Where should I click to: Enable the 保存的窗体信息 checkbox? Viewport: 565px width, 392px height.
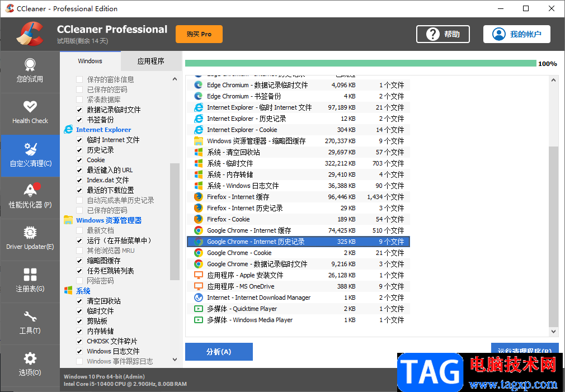pos(79,79)
